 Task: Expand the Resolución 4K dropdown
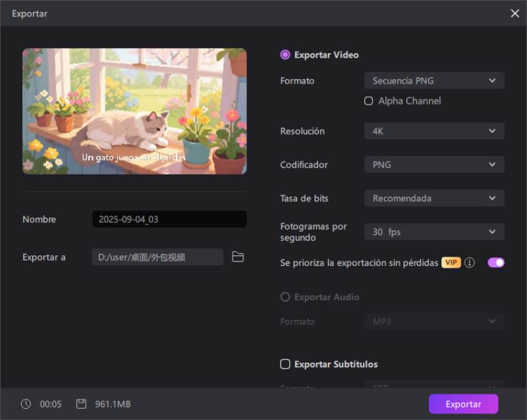pyautogui.click(x=434, y=131)
